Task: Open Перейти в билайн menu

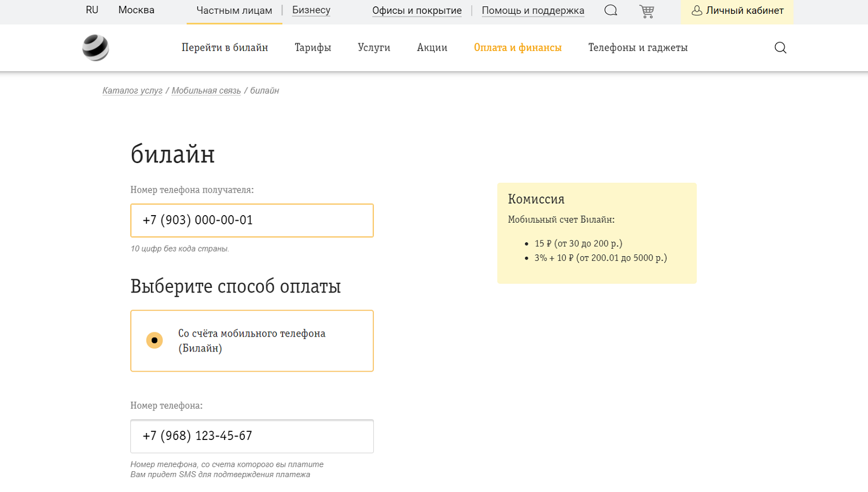Action: tap(225, 47)
